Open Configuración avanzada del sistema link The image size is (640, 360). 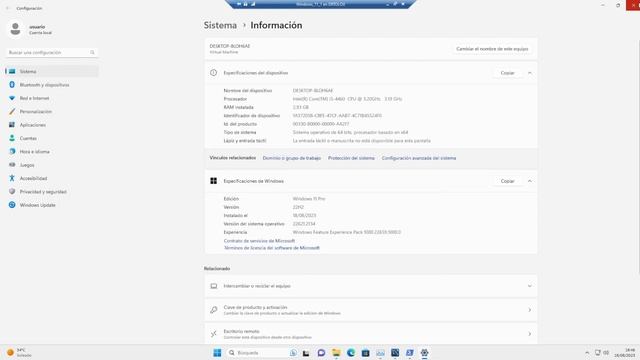(x=419, y=158)
